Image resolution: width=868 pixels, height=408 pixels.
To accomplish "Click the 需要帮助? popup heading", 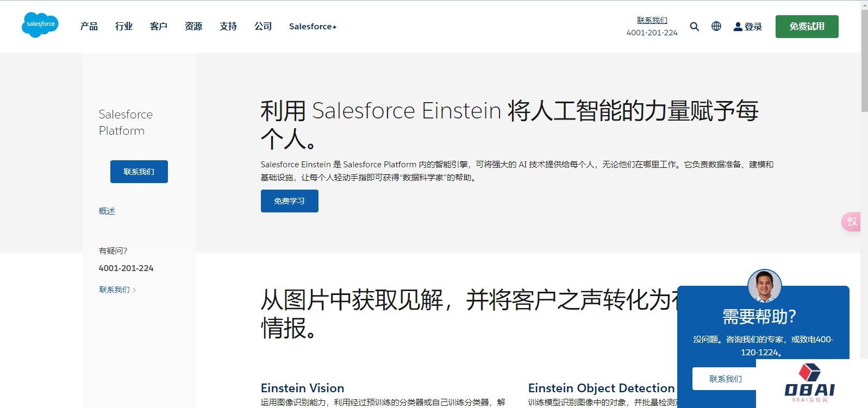I will tap(759, 316).
